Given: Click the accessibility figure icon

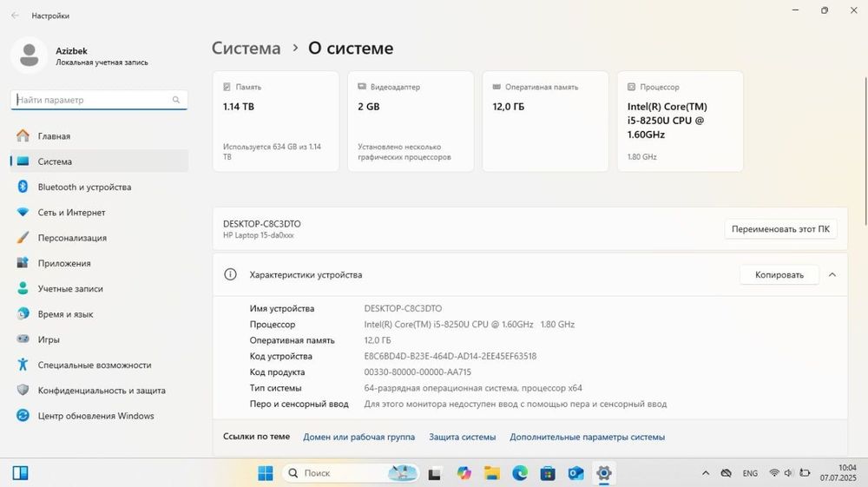Looking at the screenshot, I should coord(23,364).
